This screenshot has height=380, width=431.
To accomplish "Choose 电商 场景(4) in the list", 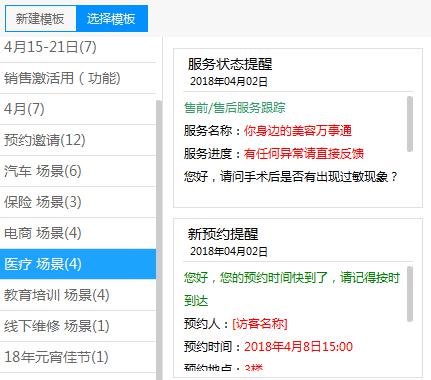I will (78, 233).
